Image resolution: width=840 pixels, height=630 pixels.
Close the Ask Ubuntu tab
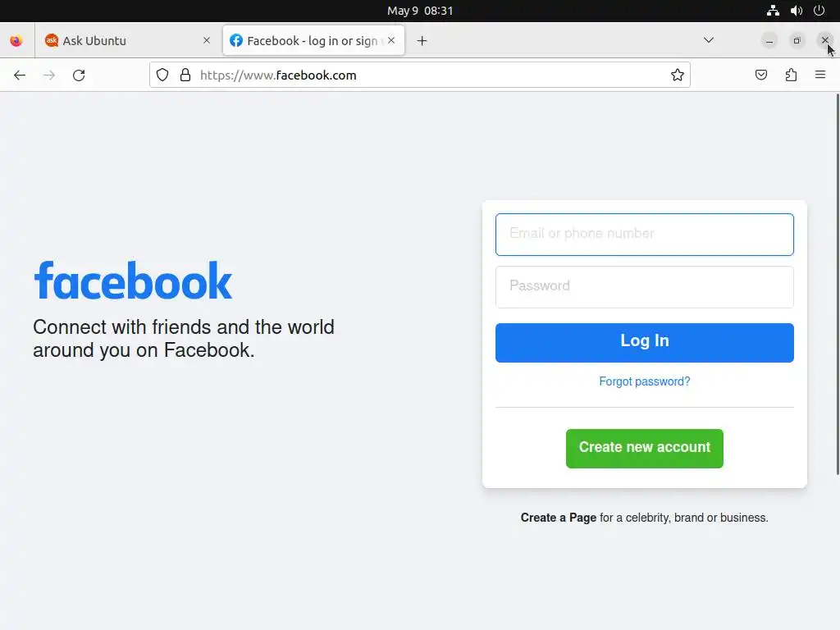tap(207, 41)
